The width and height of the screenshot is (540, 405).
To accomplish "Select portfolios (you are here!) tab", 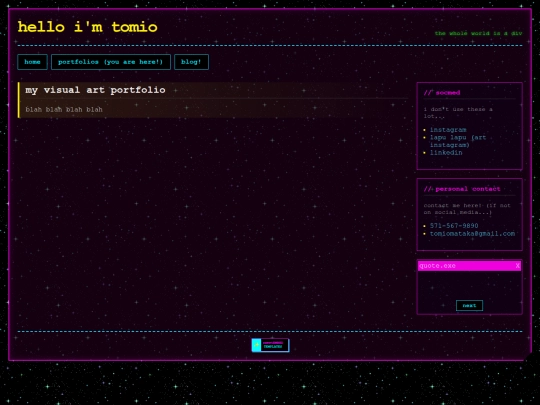I will point(111,62).
